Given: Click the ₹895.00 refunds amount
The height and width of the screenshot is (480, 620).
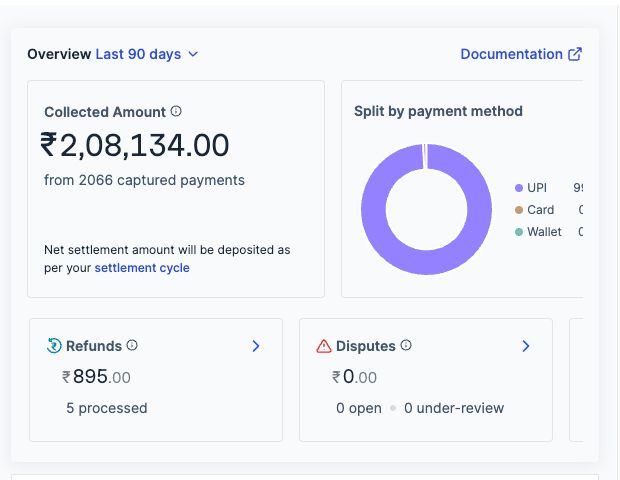Looking at the screenshot, I should (x=96, y=377).
